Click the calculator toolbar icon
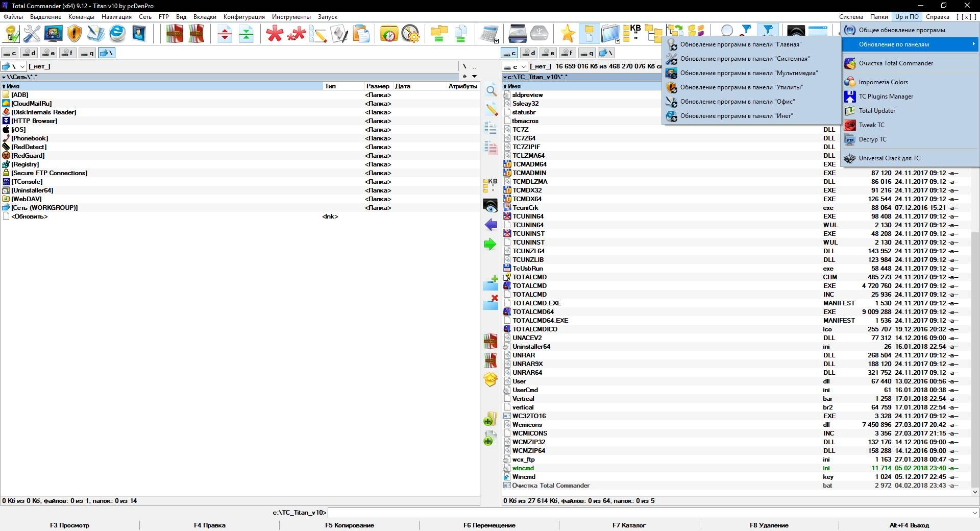980x531 pixels. click(488, 34)
